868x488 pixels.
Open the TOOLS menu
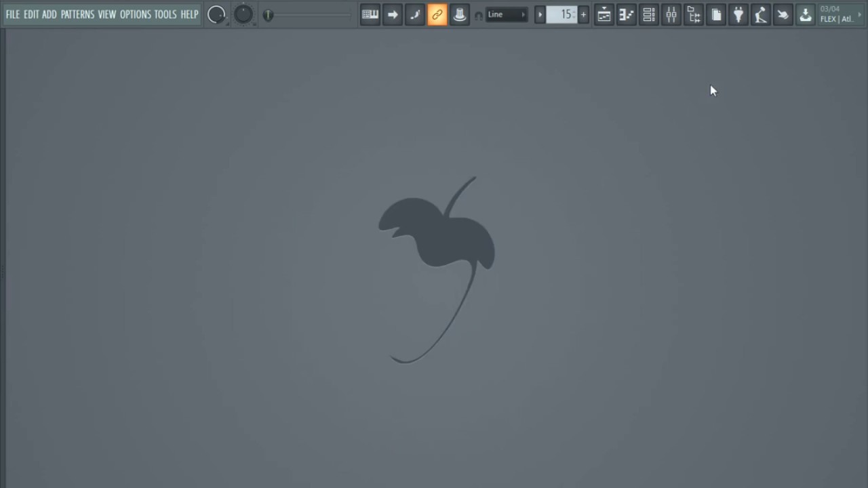click(165, 14)
